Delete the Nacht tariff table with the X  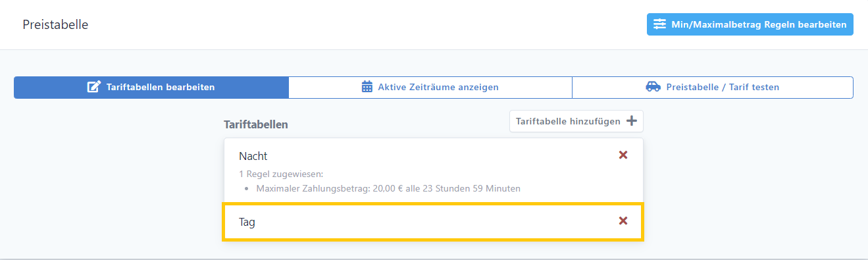[623, 155]
